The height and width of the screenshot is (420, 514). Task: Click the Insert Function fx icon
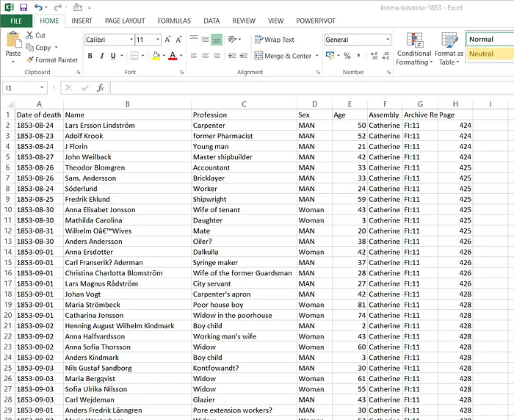(x=101, y=87)
